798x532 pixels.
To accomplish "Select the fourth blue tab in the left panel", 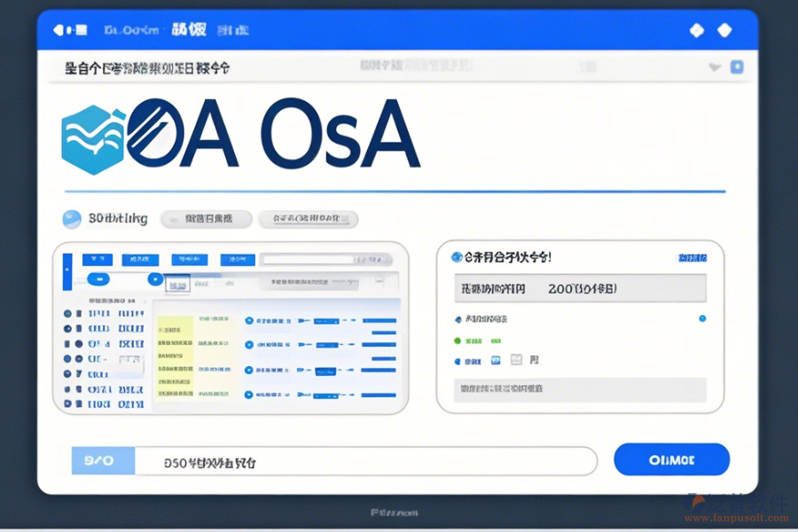I will tap(238, 260).
